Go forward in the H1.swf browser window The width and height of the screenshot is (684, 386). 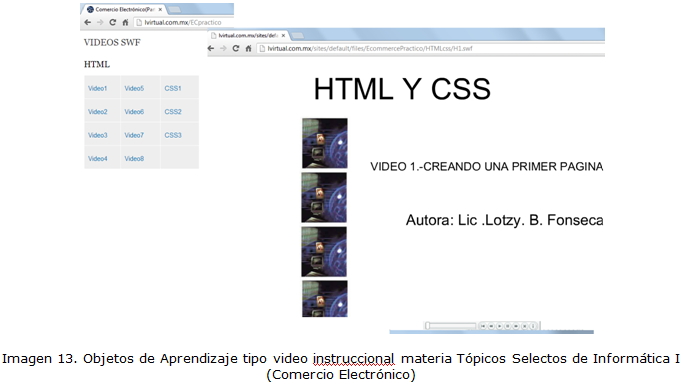click(223, 48)
